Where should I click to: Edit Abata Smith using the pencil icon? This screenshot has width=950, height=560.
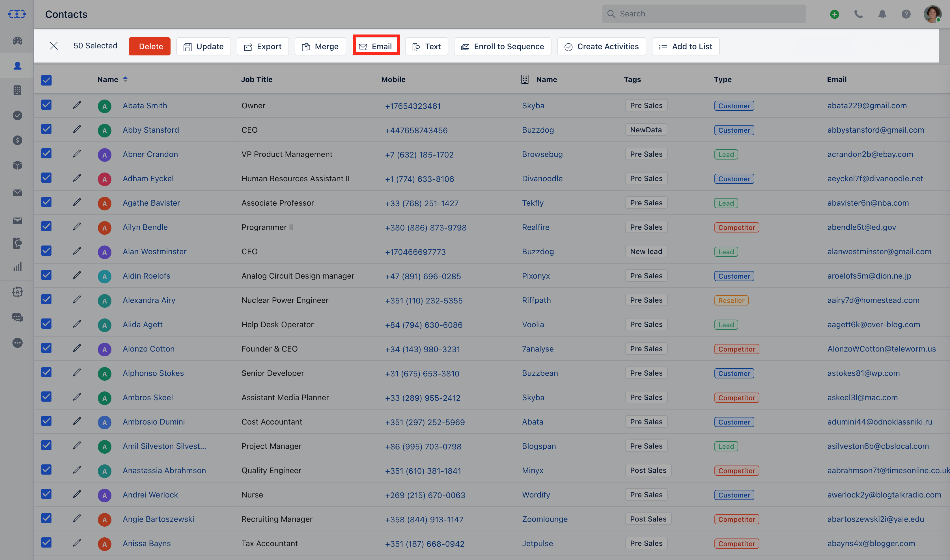tap(77, 105)
